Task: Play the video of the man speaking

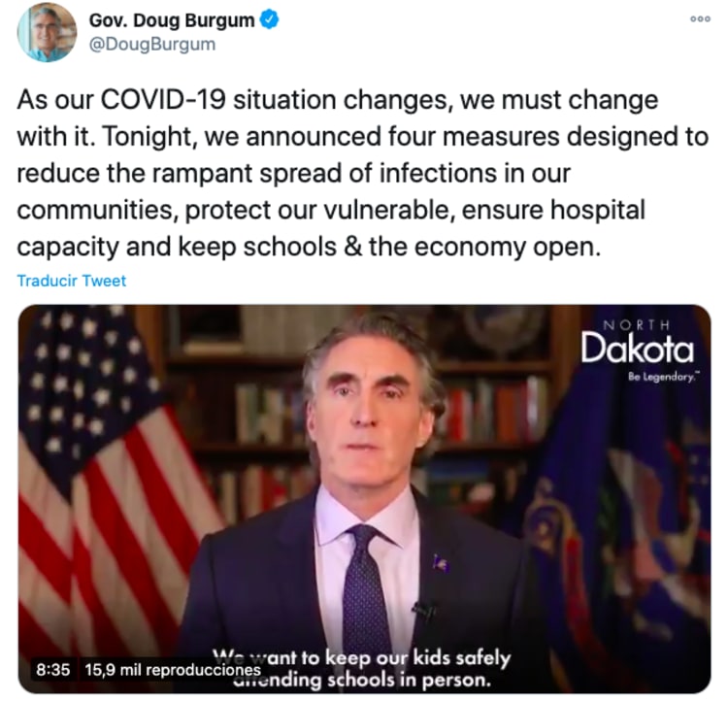Action: point(364,499)
